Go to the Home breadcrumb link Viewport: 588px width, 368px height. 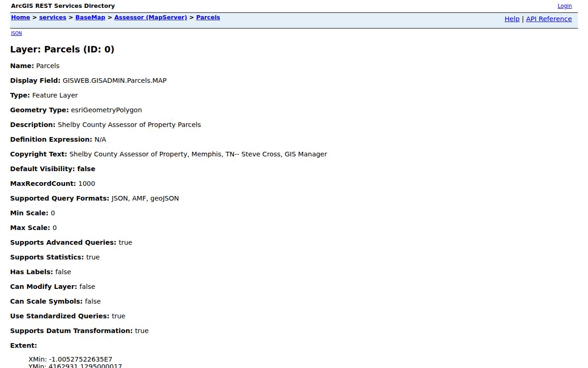pos(21,17)
